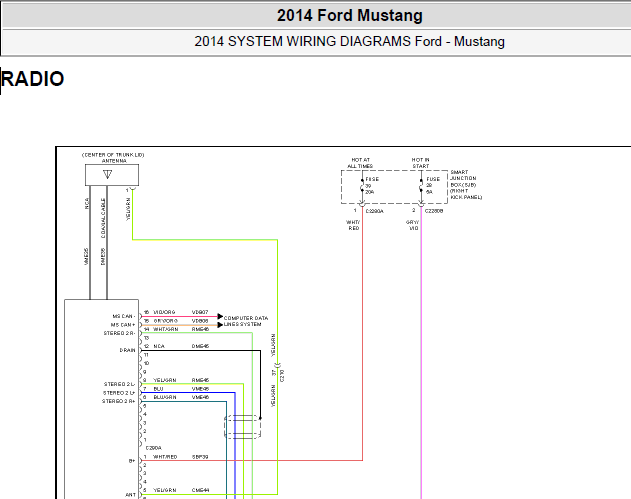
Task: Click the '(CENTER OF TRUNK LID)' label
Action: [x=113, y=155]
